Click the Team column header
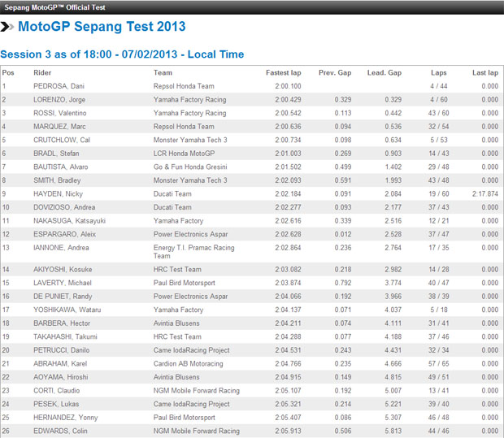Screen dimensions: 504x438 (x=163, y=73)
